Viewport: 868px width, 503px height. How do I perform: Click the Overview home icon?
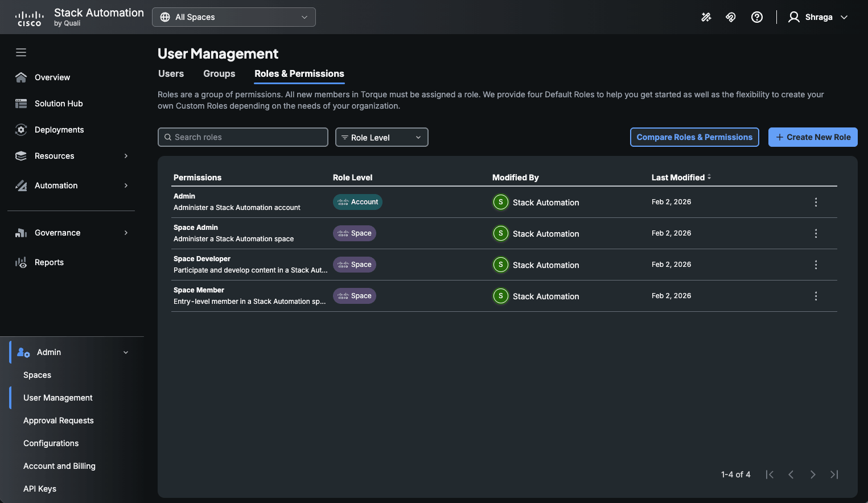[x=21, y=77]
